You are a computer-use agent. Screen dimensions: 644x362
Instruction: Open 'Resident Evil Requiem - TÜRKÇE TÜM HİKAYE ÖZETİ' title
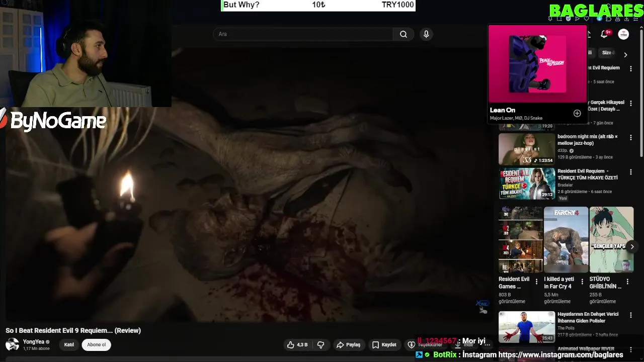coord(587,174)
